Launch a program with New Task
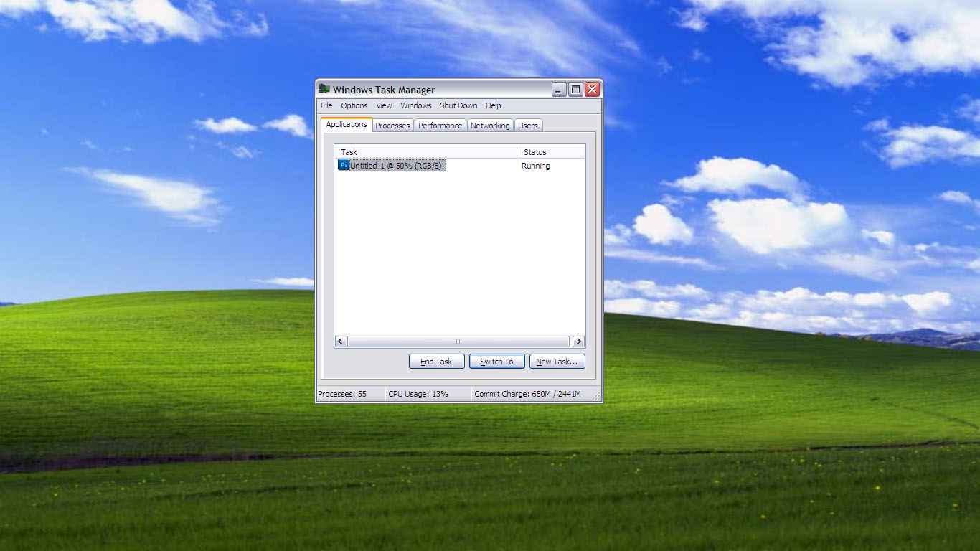The width and height of the screenshot is (980, 551). 557,361
